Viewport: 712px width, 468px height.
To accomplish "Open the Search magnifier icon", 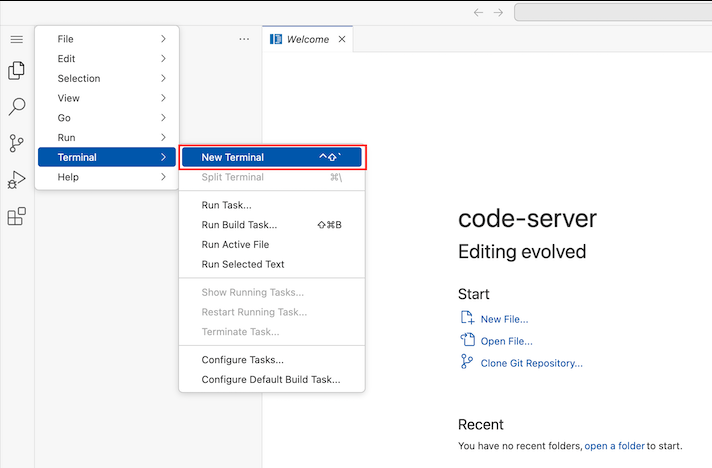I will pyautogui.click(x=17, y=107).
